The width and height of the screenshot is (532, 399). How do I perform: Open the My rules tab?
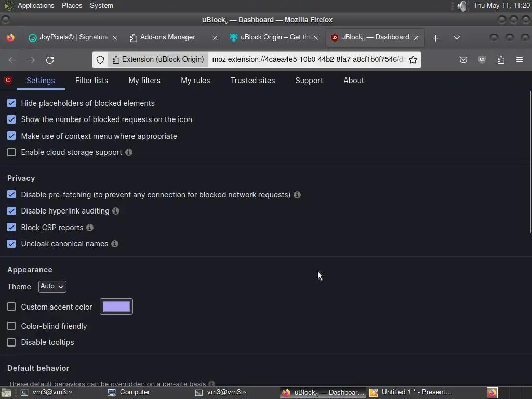pyautogui.click(x=195, y=81)
